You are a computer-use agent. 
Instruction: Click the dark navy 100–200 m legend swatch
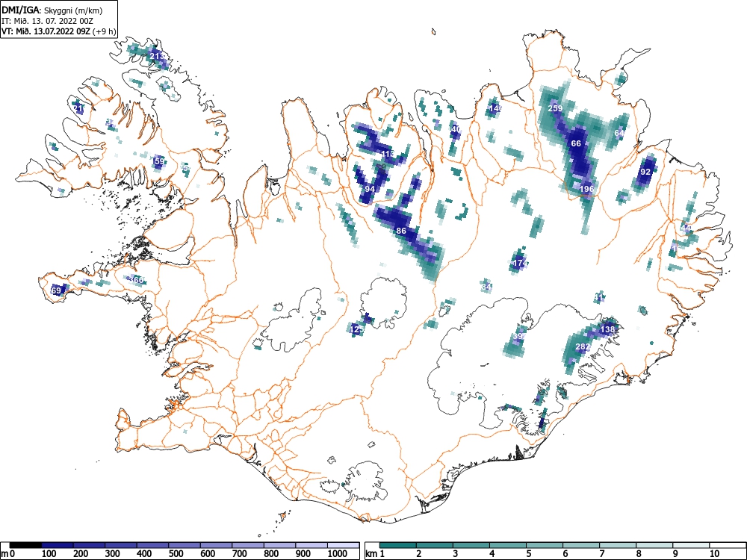(58, 545)
